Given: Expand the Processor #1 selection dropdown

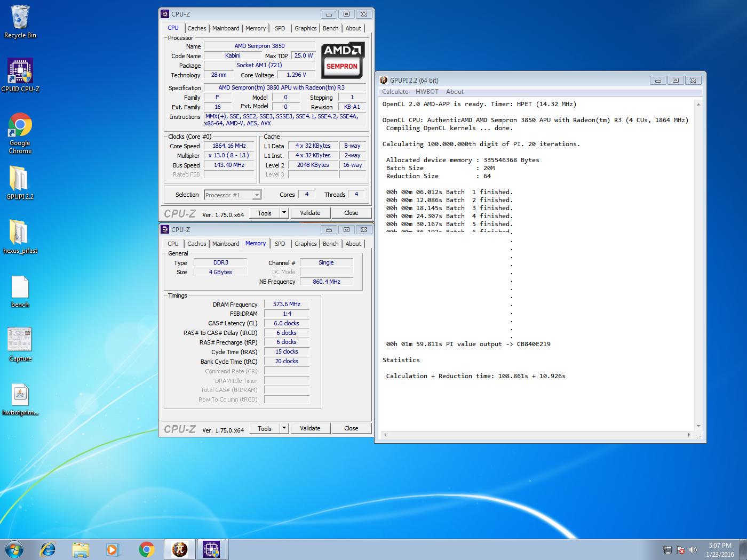Looking at the screenshot, I should coord(257,195).
